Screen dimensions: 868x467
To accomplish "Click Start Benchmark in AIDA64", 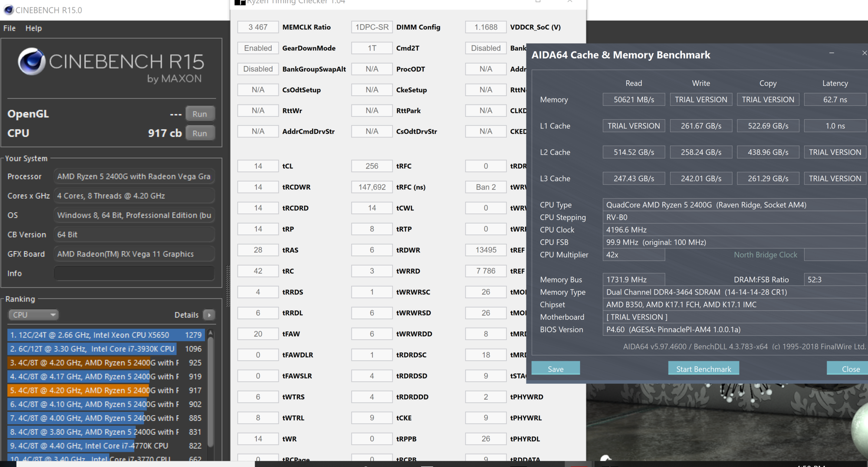I will (x=704, y=369).
